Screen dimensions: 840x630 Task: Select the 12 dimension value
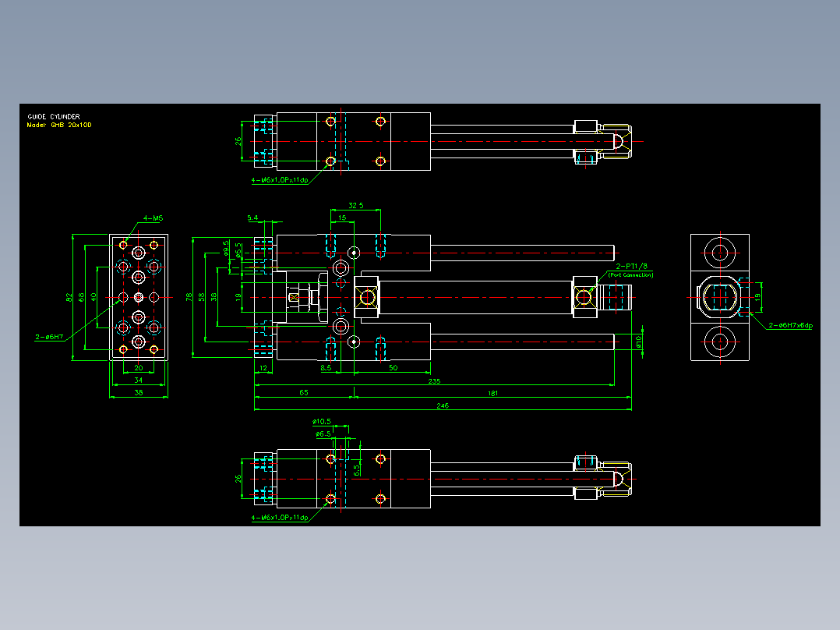click(263, 368)
